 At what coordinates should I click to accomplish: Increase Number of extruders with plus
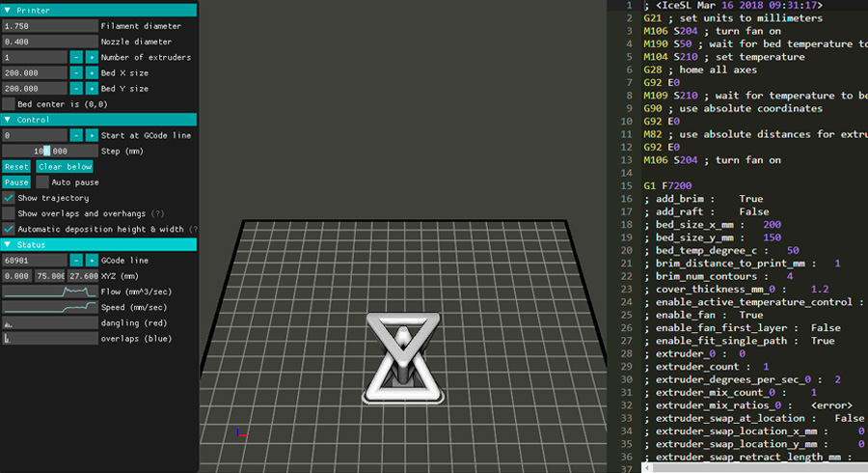(x=92, y=57)
